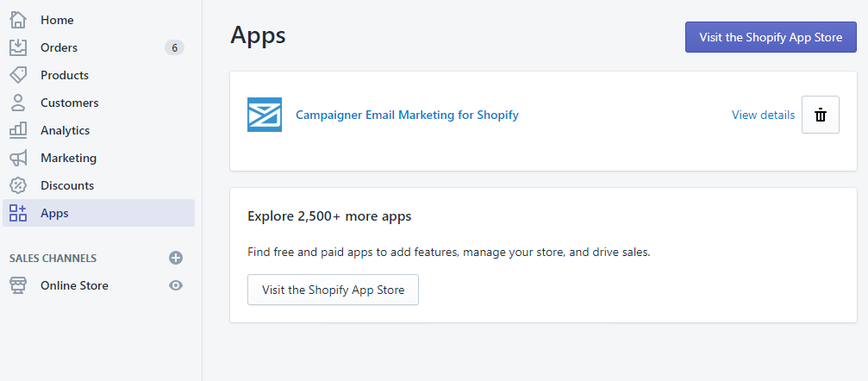Viewport: 868px width, 381px height.
Task: Click View details for Campaigner app
Action: pos(763,115)
